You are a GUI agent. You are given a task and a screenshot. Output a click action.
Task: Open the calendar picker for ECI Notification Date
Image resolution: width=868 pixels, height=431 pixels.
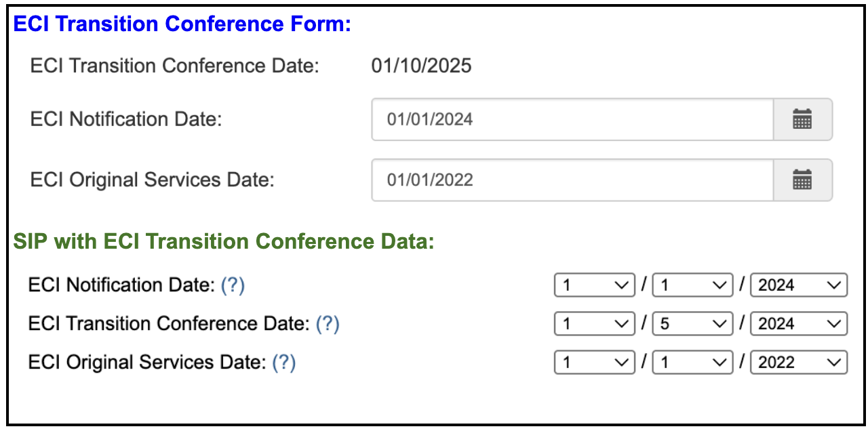[803, 119]
